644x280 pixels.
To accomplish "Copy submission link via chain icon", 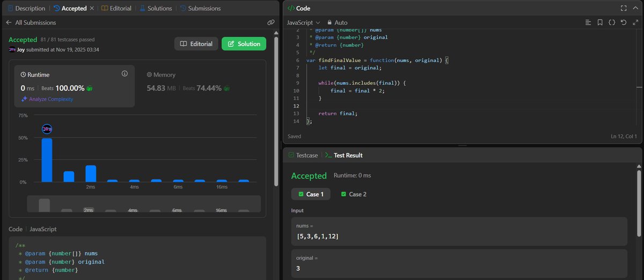I will (x=270, y=23).
